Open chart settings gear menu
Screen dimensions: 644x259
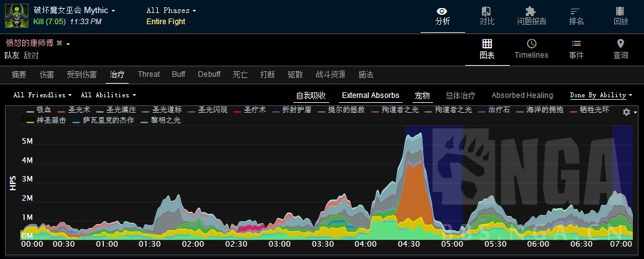pos(626,112)
